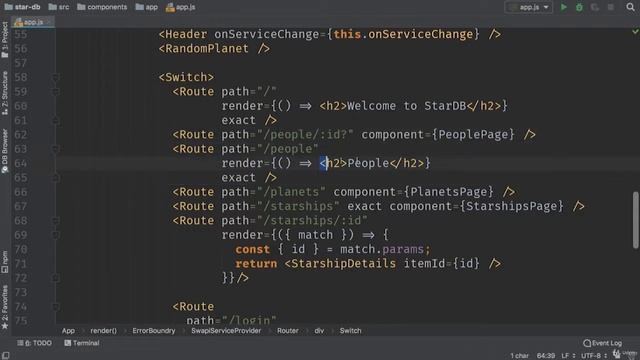
Task: Click 'PlanetsPage' in the code
Action: [449, 192]
